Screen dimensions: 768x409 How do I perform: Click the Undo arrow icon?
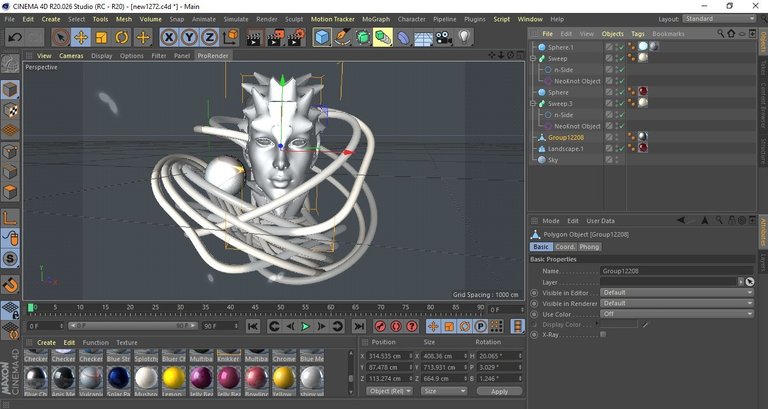tap(15, 38)
